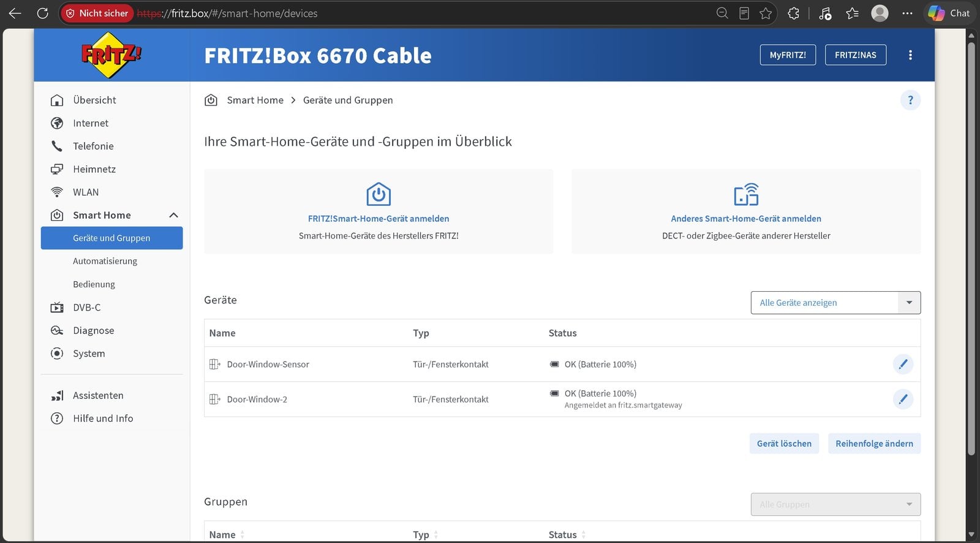Open the reader view icon in address bar
Viewport: 980px width, 543px height.
744,13
